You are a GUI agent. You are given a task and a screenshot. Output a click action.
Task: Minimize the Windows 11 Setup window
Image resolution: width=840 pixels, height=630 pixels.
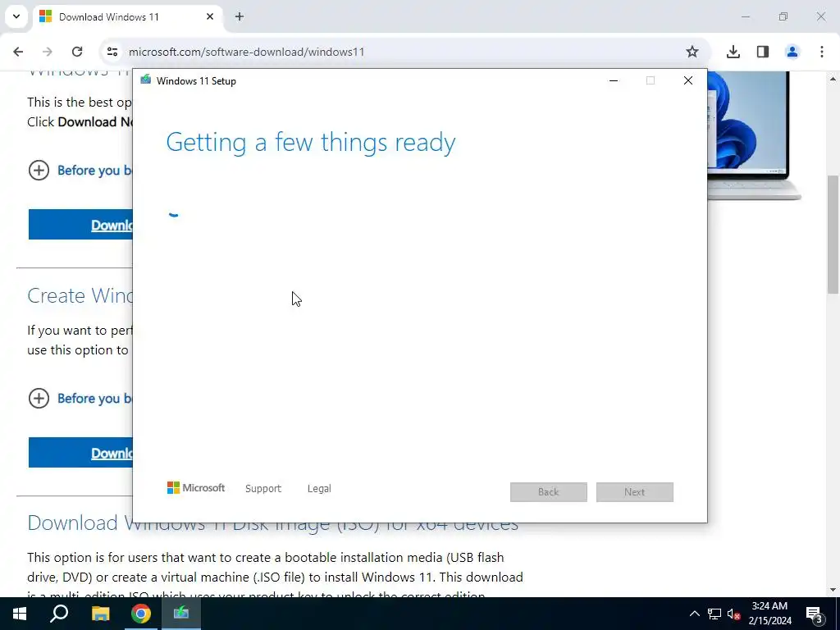click(x=614, y=80)
